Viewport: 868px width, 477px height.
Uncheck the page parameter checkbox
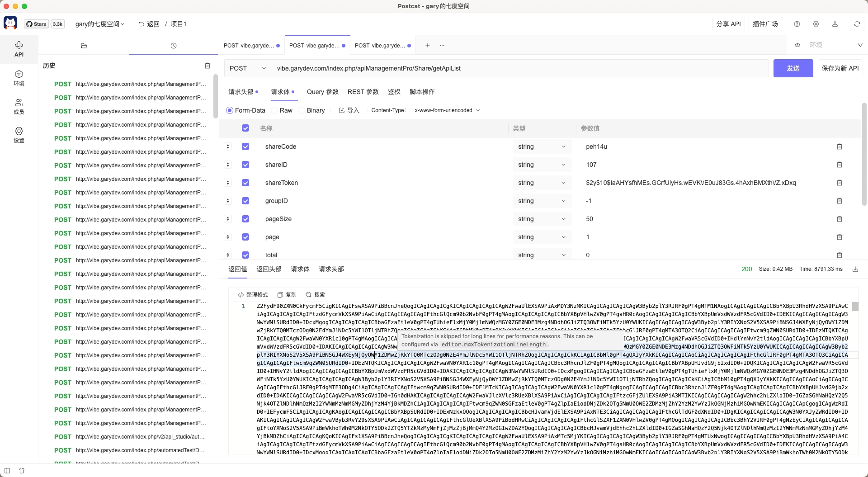(245, 237)
